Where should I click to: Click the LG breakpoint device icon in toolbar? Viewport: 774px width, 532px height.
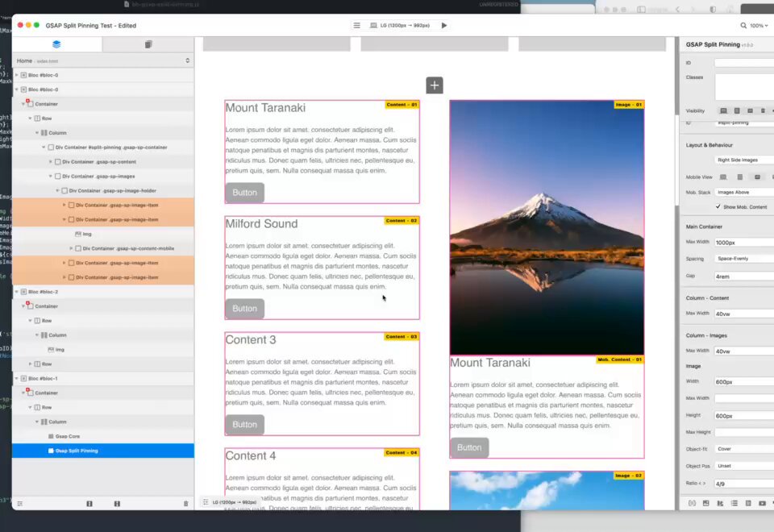click(x=373, y=25)
